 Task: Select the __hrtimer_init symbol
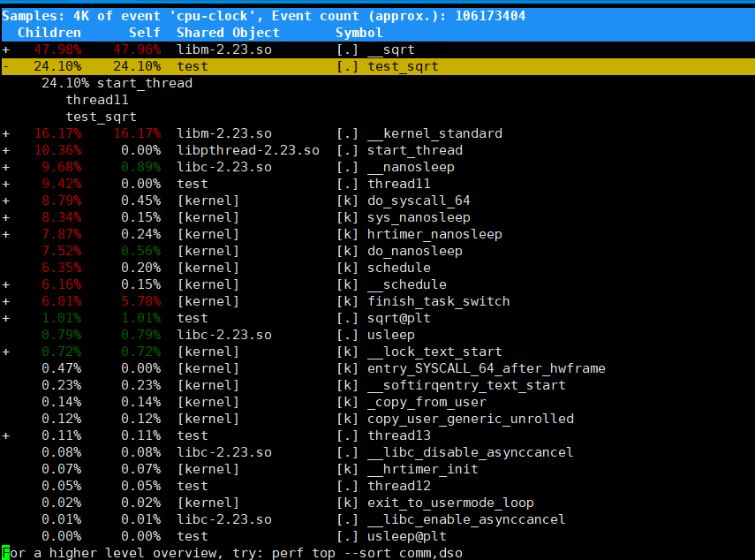click(x=423, y=470)
